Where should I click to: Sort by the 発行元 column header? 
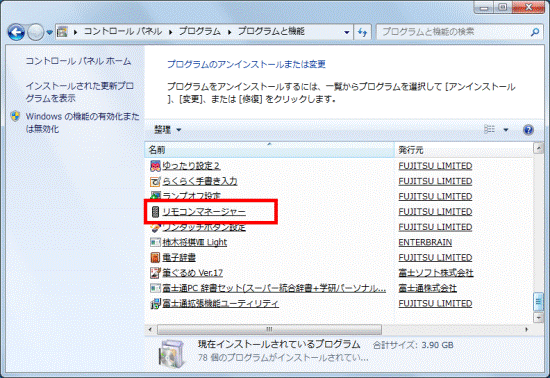pos(463,150)
